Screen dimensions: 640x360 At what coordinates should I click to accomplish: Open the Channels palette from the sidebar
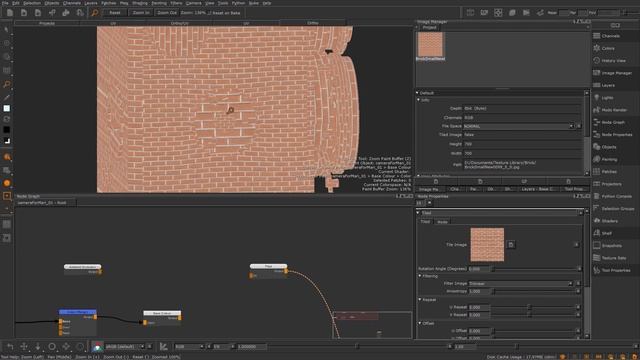click(x=611, y=36)
